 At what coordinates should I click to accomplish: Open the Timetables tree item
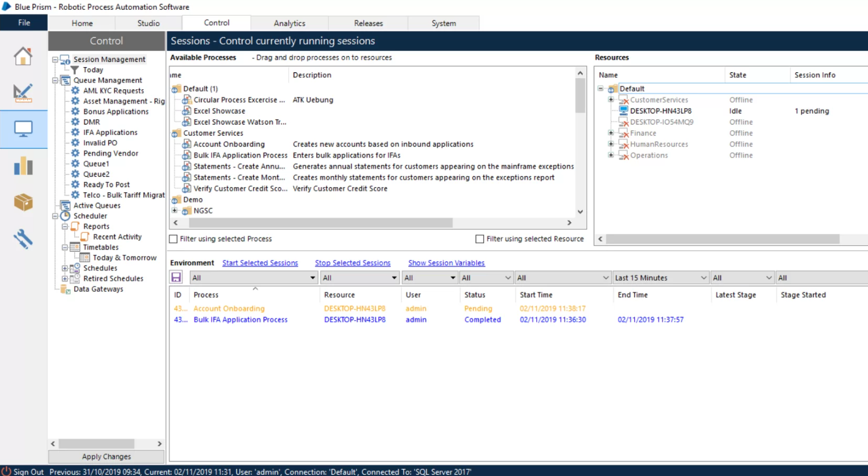pyautogui.click(x=101, y=247)
